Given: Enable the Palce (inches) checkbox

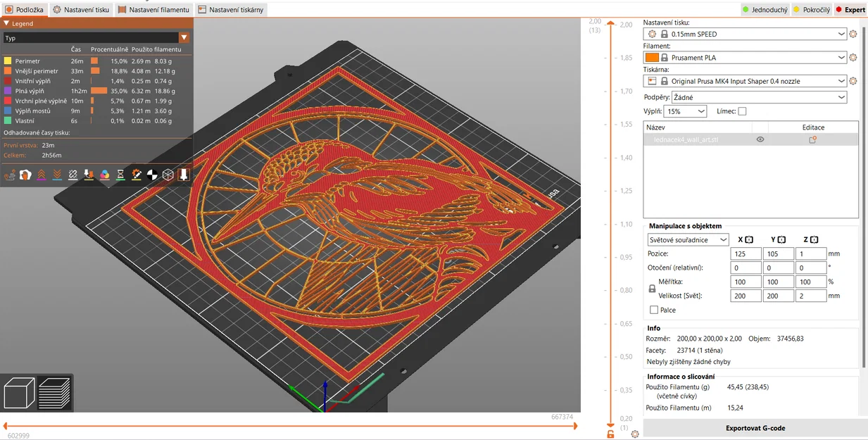Looking at the screenshot, I should click(654, 310).
